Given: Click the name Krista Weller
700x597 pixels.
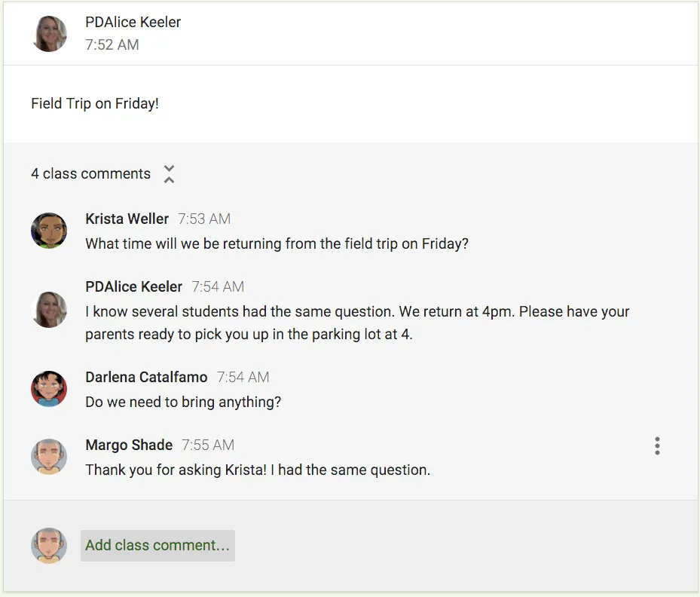Looking at the screenshot, I should [x=127, y=219].
